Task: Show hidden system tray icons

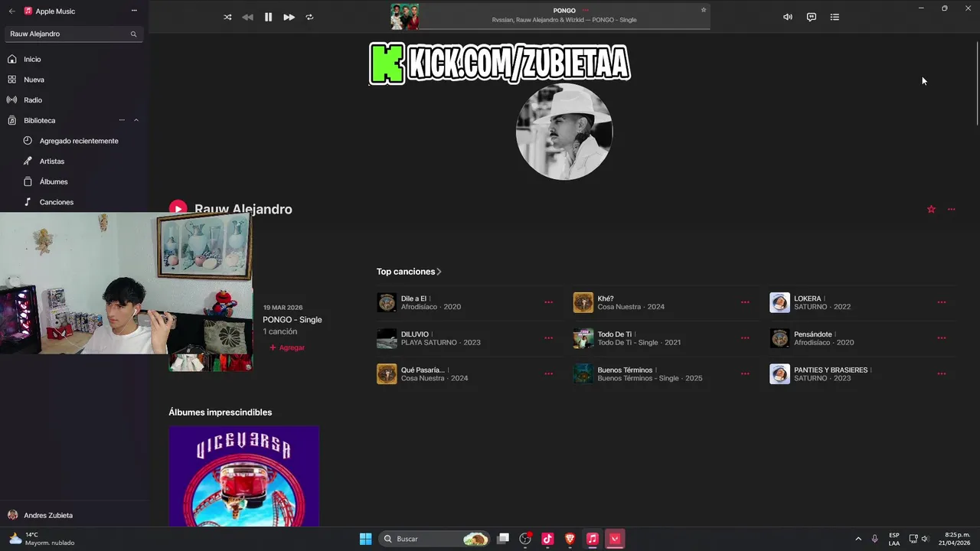Action: [x=858, y=539]
